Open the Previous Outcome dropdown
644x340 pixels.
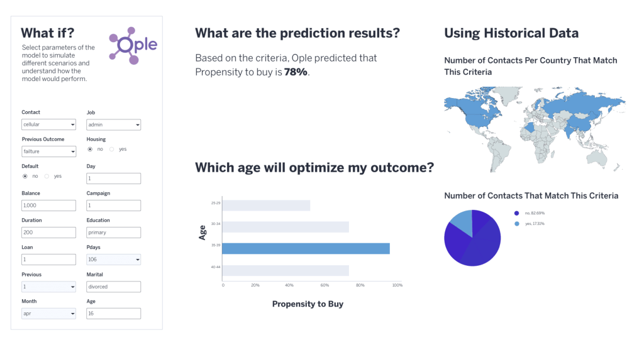[x=48, y=151]
